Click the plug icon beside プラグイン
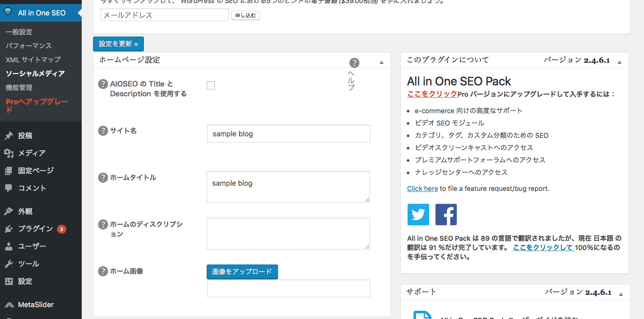The width and height of the screenshot is (644, 319). [x=9, y=229]
